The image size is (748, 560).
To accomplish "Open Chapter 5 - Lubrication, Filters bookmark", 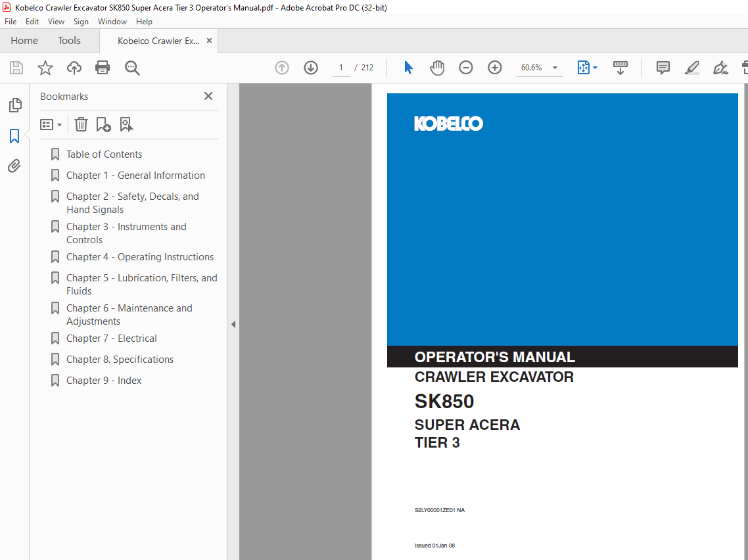I will click(x=142, y=285).
